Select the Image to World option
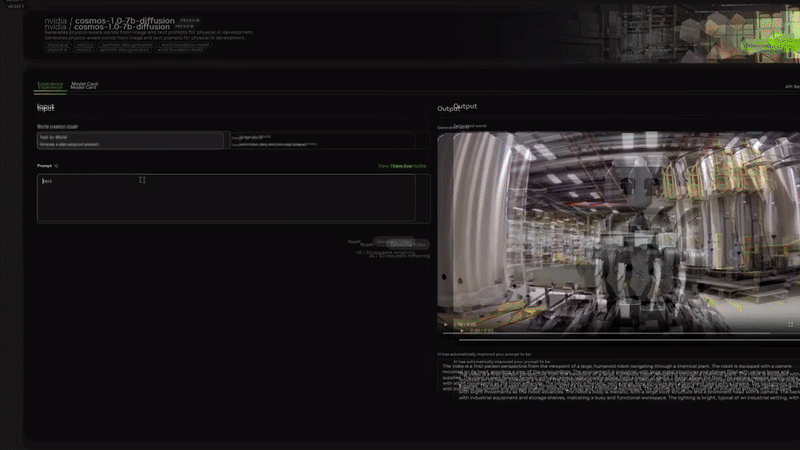 click(322, 141)
